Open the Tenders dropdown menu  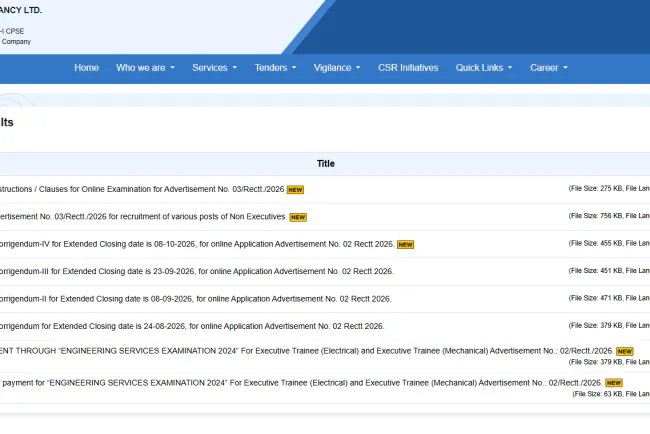pos(275,68)
